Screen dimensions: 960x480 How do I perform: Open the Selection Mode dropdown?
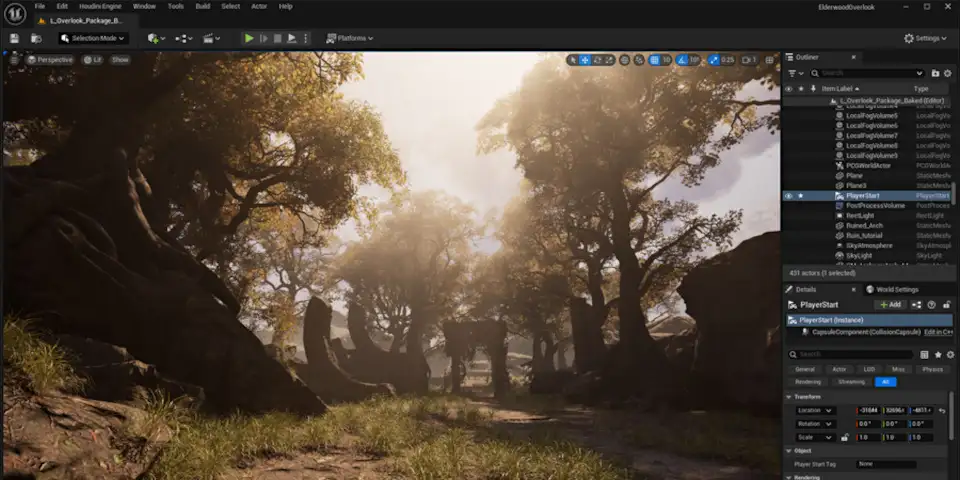[x=93, y=38]
